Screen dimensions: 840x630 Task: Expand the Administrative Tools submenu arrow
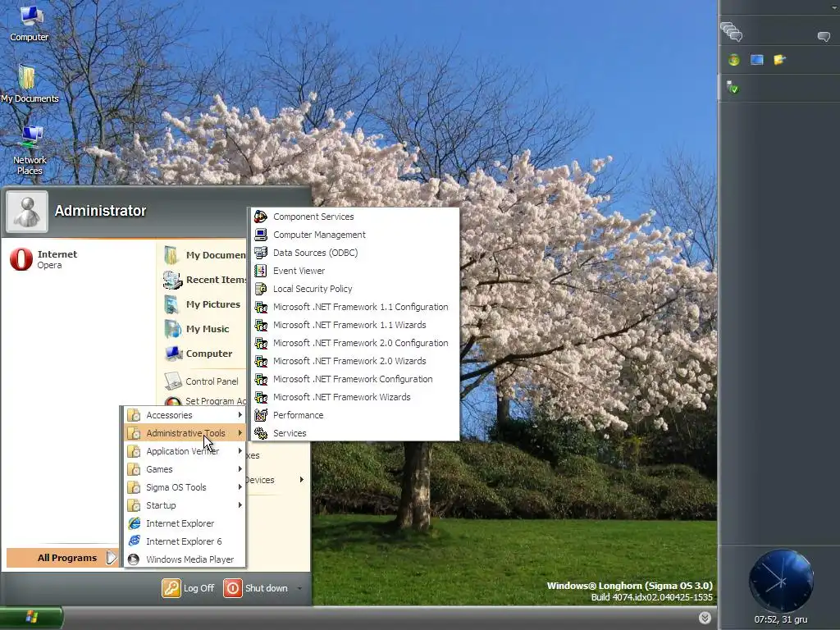[240, 433]
